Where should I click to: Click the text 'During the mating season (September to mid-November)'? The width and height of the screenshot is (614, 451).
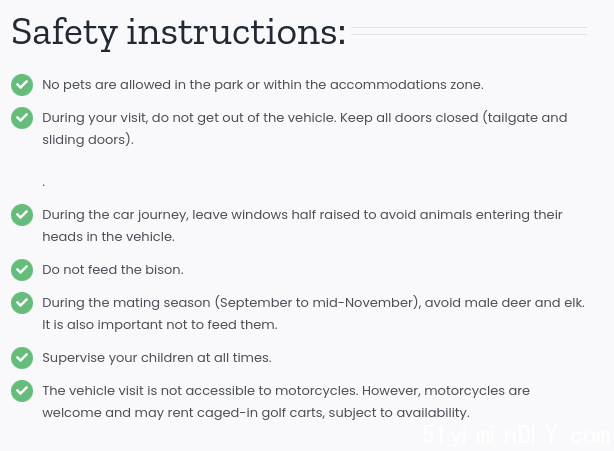point(231,303)
